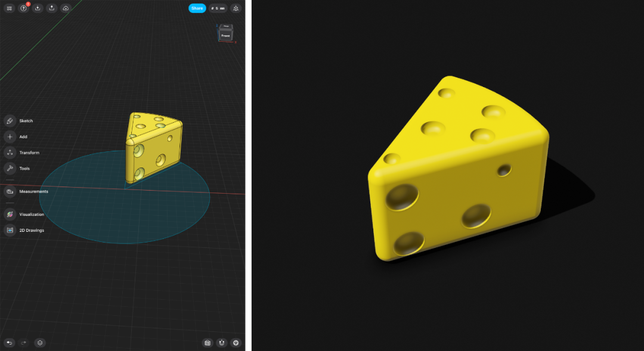Switch to Visualization mode
Viewport: 644px width, 351px height.
[x=24, y=215]
